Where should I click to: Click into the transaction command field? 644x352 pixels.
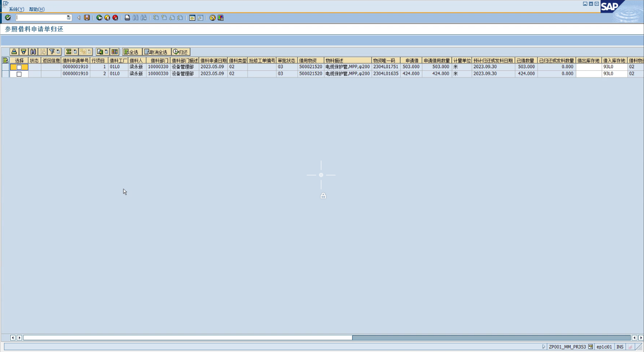tap(41, 18)
